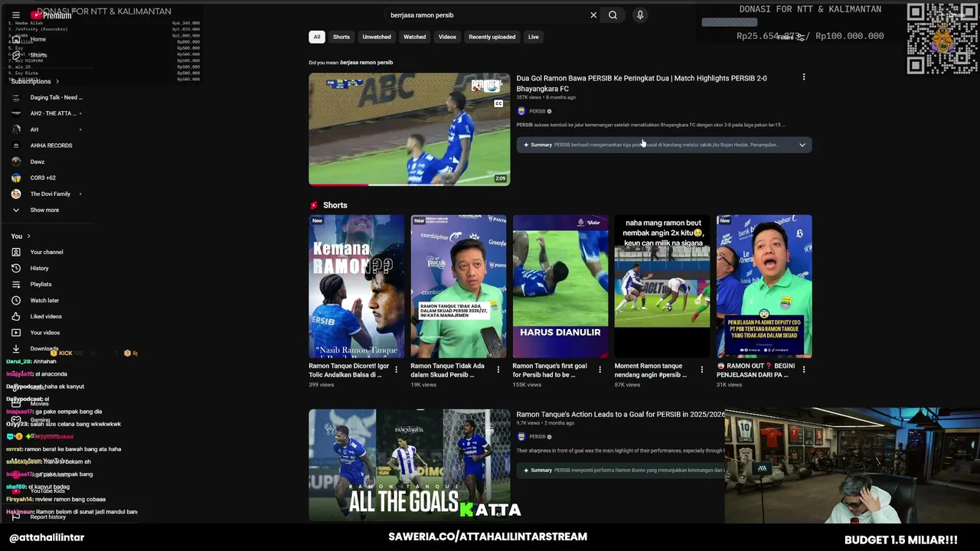Open Downloads in the sidebar
The height and width of the screenshot is (551, 980).
[x=44, y=348]
